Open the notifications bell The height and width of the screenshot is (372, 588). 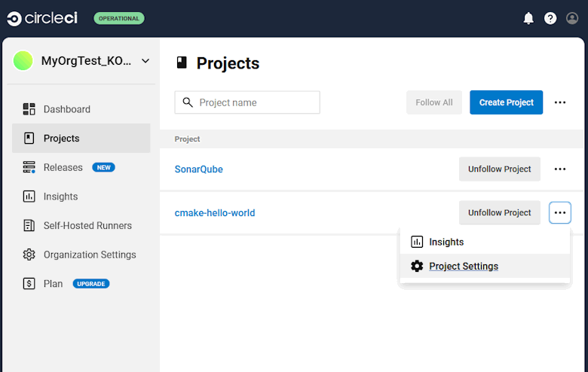pos(528,18)
